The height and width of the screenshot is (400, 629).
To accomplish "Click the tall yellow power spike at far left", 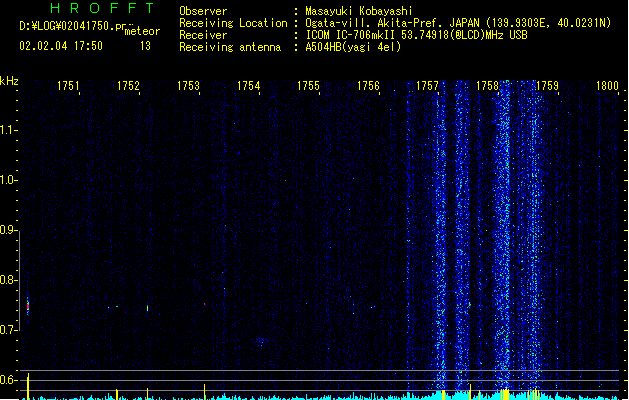I will 28,386.
